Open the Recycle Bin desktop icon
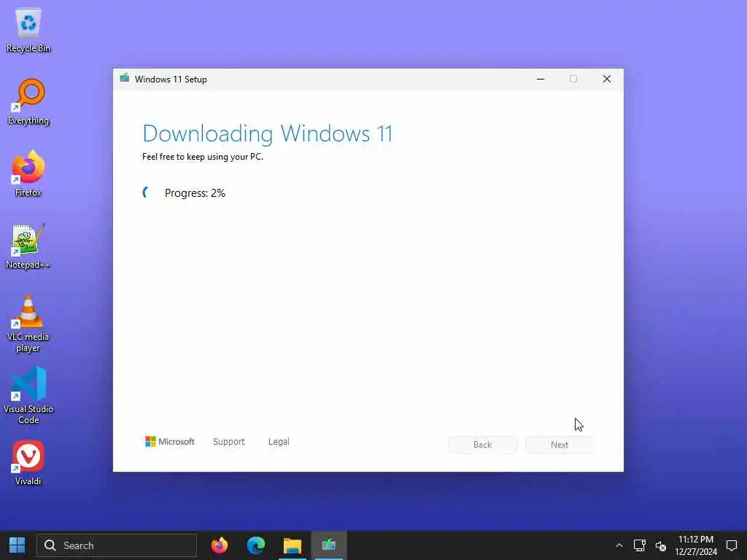 click(x=28, y=30)
